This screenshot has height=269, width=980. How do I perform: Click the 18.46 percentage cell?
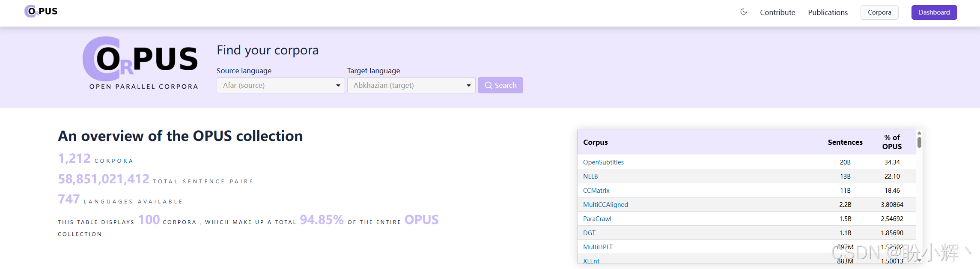pos(892,191)
